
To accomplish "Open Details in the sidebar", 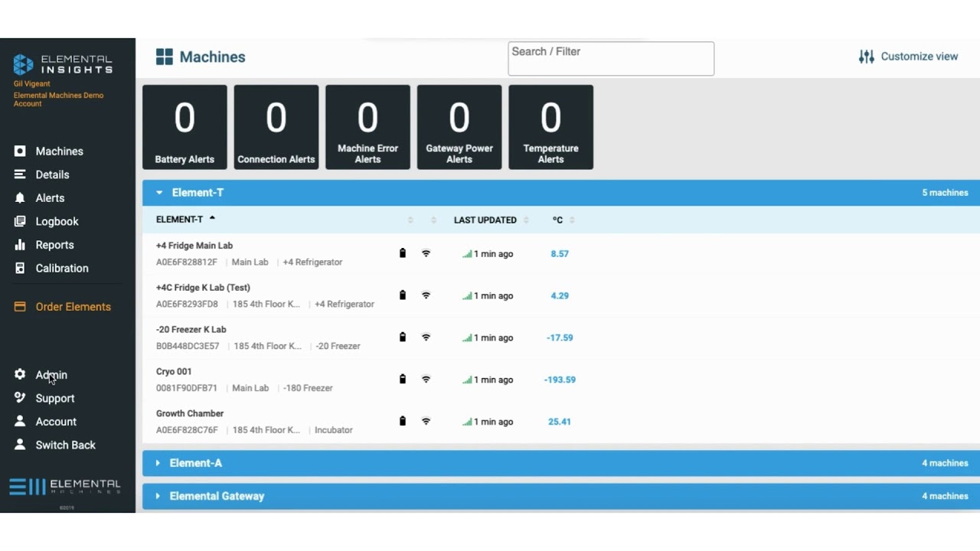I will point(52,174).
